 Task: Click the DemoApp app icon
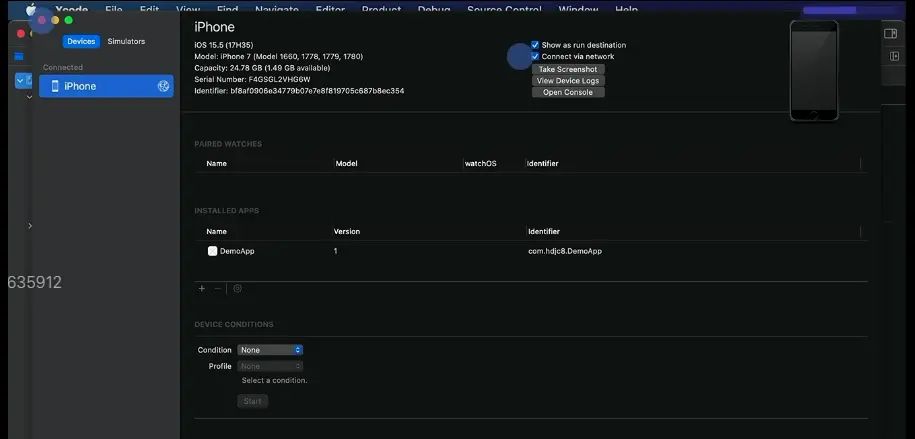(x=212, y=251)
